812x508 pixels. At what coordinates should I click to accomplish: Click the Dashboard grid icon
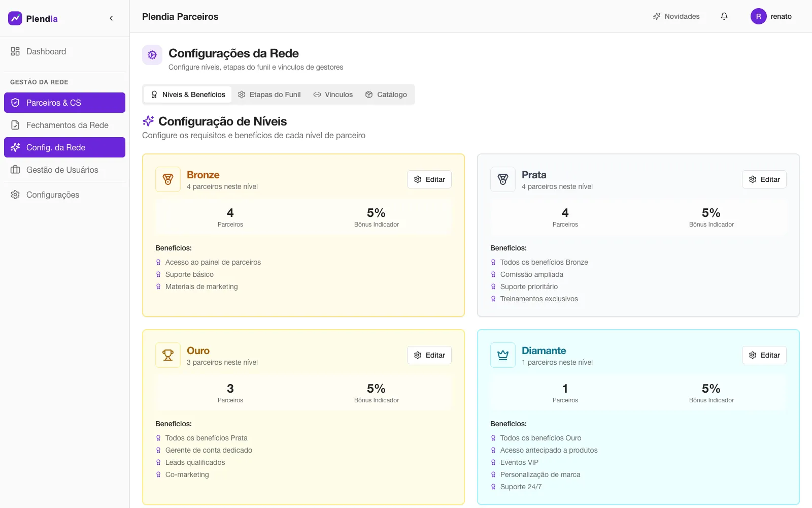pyautogui.click(x=15, y=51)
